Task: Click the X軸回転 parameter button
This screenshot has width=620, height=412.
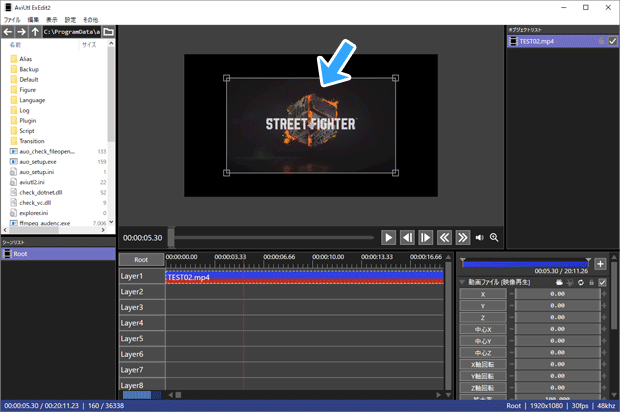Action: 483,365
